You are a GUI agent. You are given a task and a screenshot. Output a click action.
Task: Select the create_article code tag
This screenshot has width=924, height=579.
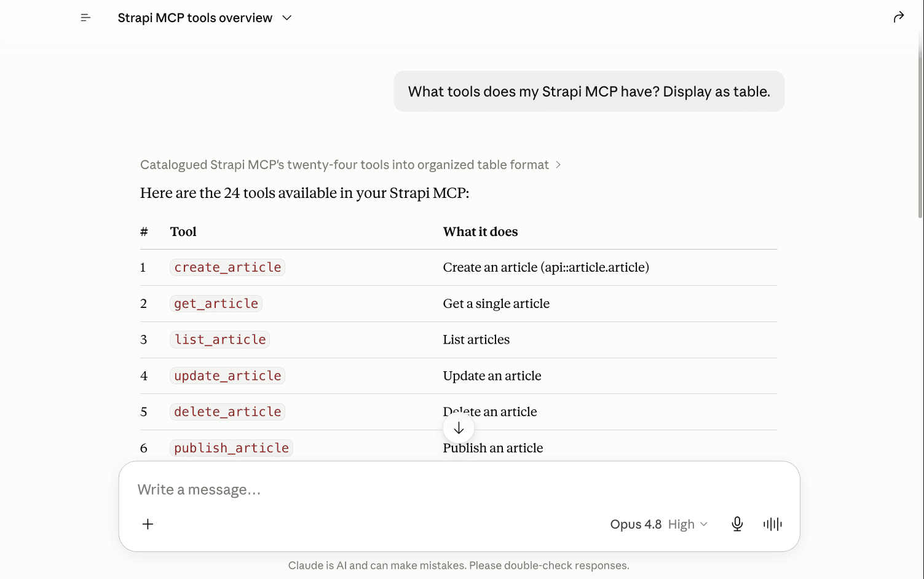pyautogui.click(x=227, y=267)
